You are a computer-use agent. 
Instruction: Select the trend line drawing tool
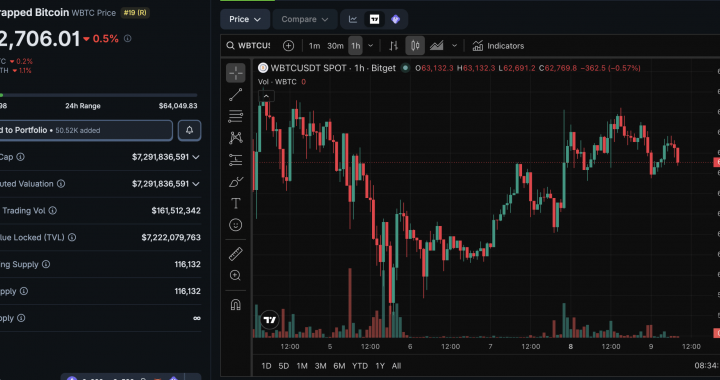236,95
